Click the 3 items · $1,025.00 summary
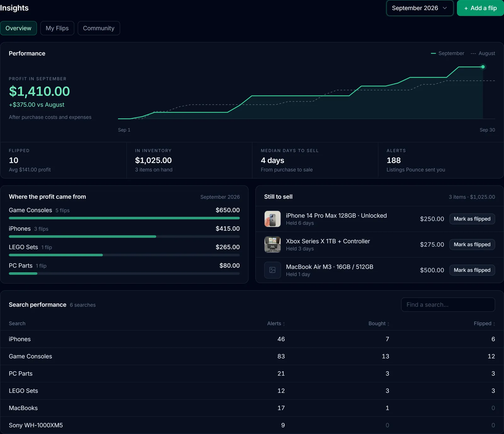 (472, 197)
